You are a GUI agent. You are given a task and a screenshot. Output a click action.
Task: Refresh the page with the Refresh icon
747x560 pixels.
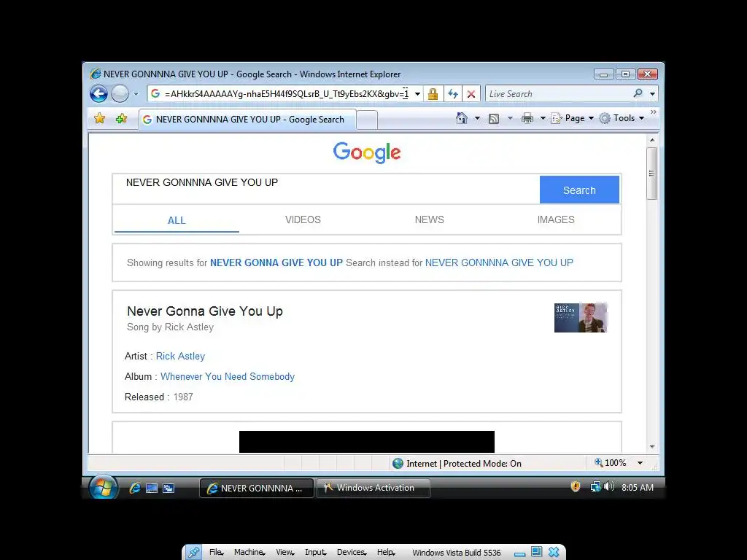[452, 94]
